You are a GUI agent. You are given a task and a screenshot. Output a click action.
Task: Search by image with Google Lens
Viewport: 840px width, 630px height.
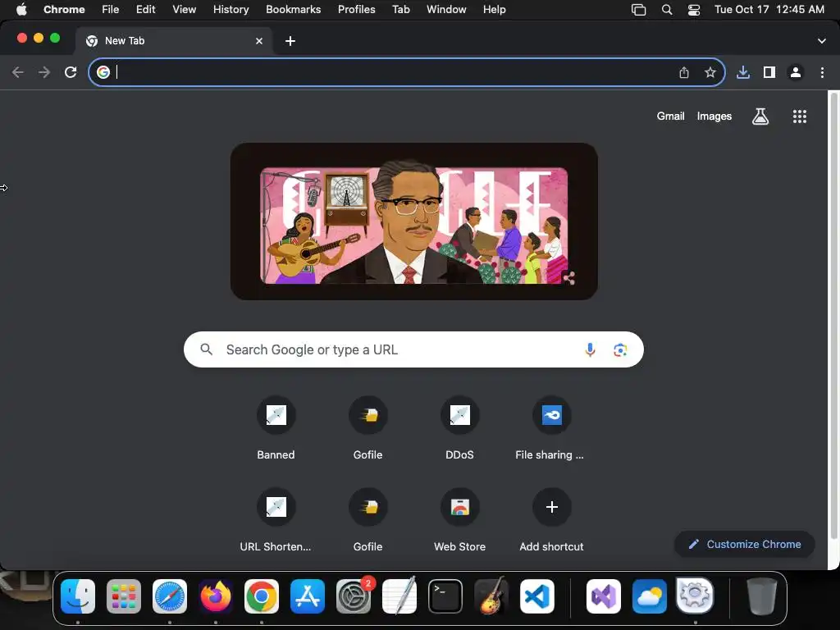coord(620,349)
